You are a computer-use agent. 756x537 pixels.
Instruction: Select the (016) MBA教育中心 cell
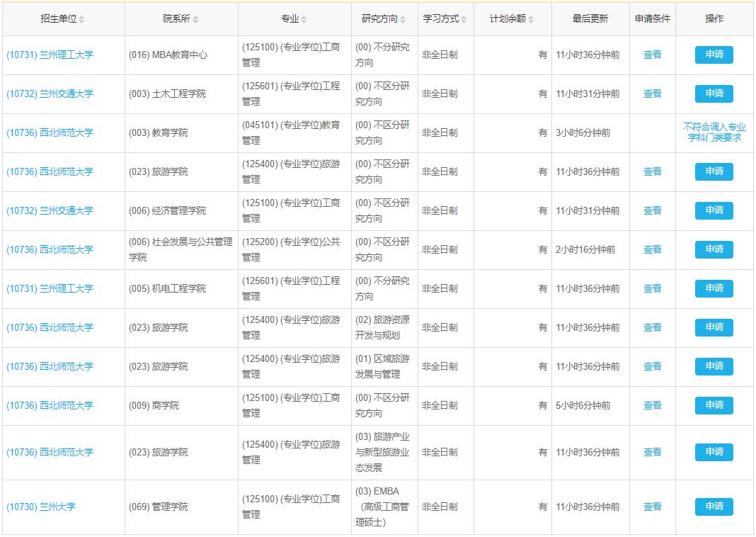point(181,55)
